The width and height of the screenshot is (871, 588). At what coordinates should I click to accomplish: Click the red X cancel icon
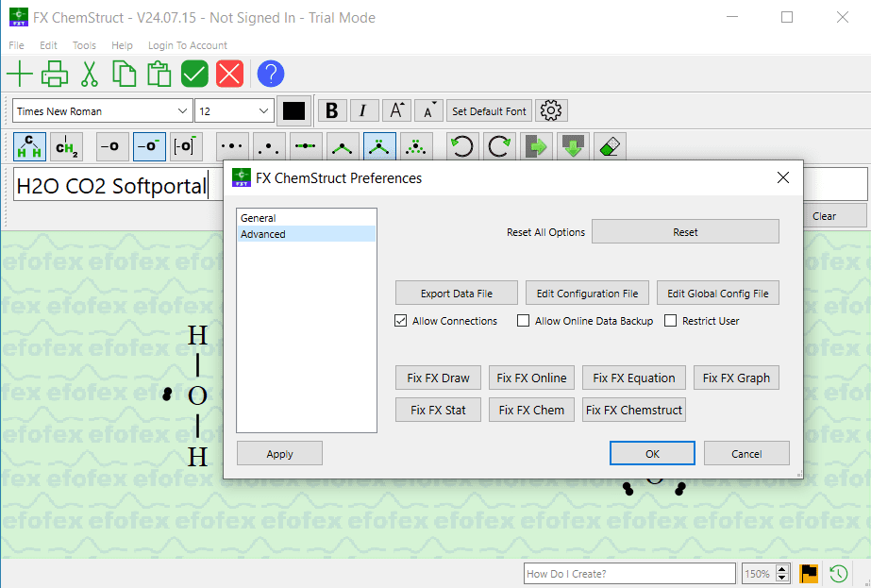coord(229,74)
